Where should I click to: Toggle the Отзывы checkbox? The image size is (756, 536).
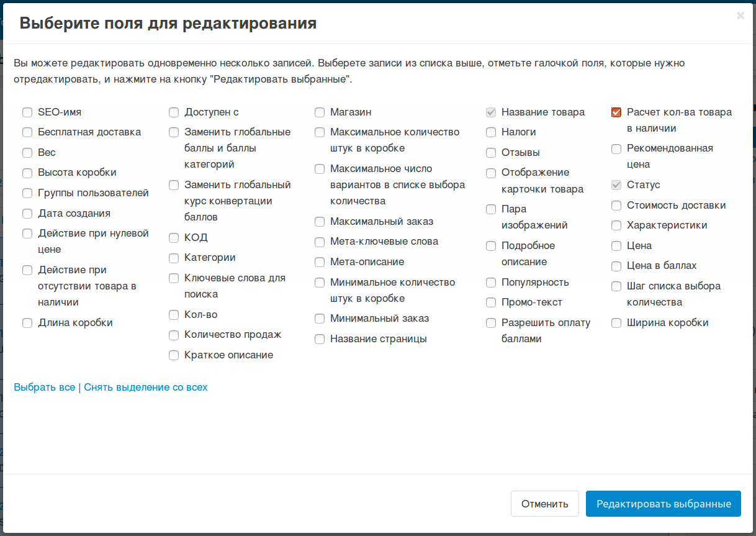point(491,153)
